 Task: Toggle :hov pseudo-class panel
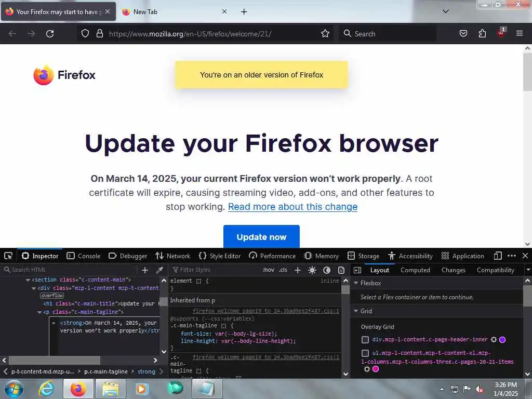pos(269,270)
